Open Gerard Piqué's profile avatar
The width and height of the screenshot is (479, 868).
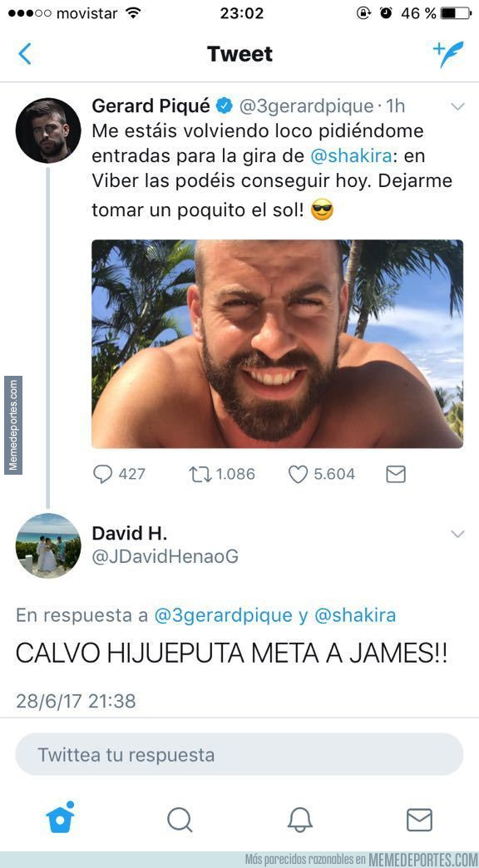(x=48, y=131)
